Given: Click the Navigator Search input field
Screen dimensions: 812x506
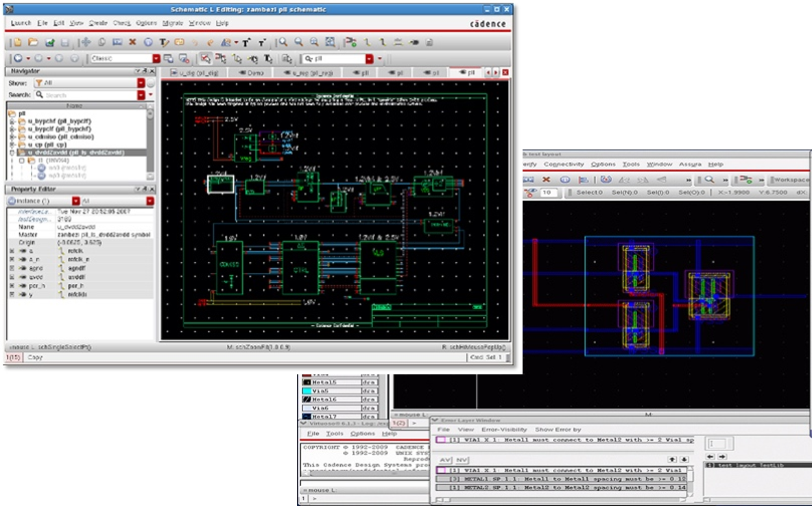Looking at the screenshot, I should (x=86, y=95).
